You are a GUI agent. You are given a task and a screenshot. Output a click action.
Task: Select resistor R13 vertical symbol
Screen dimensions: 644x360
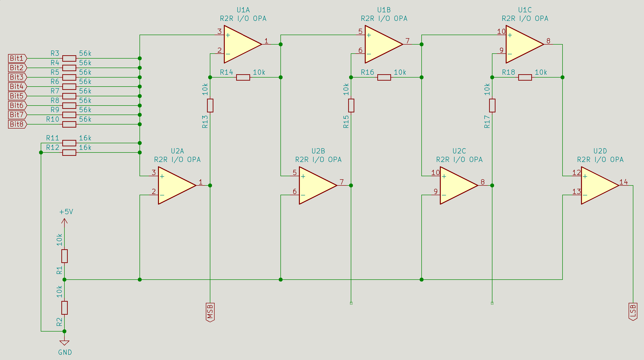tap(210, 105)
